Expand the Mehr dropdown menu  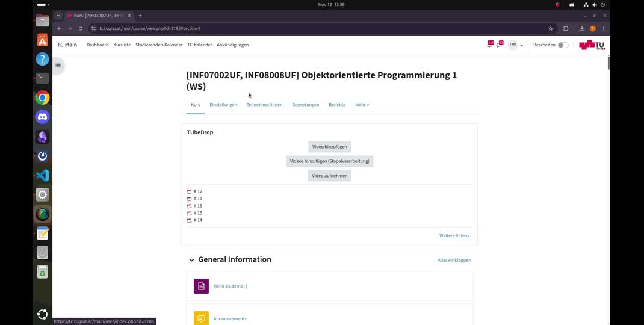click(x=362, y=105)
